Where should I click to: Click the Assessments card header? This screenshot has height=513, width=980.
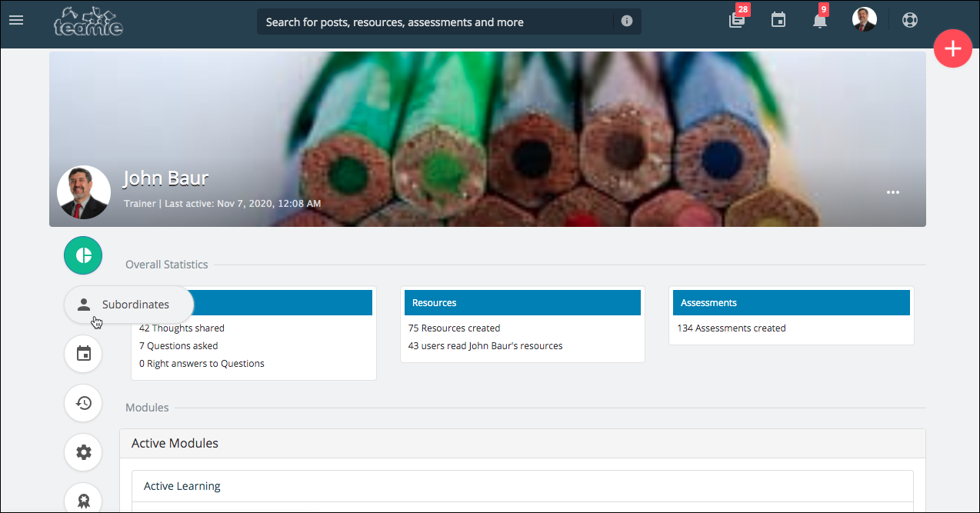[792, 303]
